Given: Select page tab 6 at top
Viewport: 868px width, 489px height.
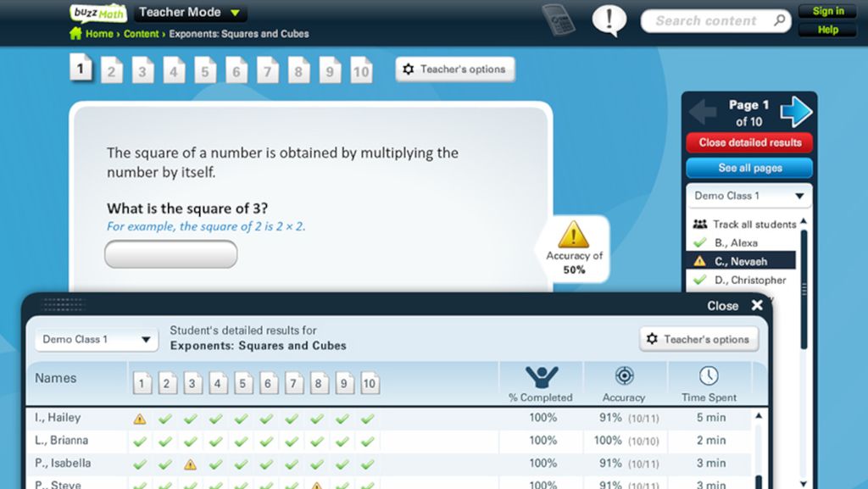Looking at the screenshot, I should click(x=236, y=70).
